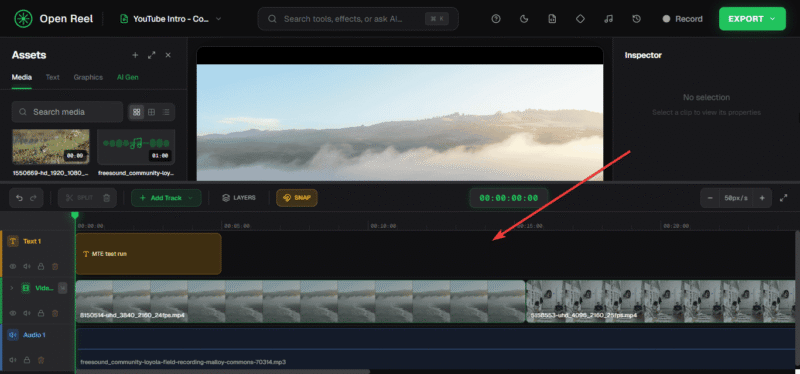Image resolution: width=800 pixels, height=374 pixels.
Task: Switch to the Text tab
Action: tap(53, 78)
